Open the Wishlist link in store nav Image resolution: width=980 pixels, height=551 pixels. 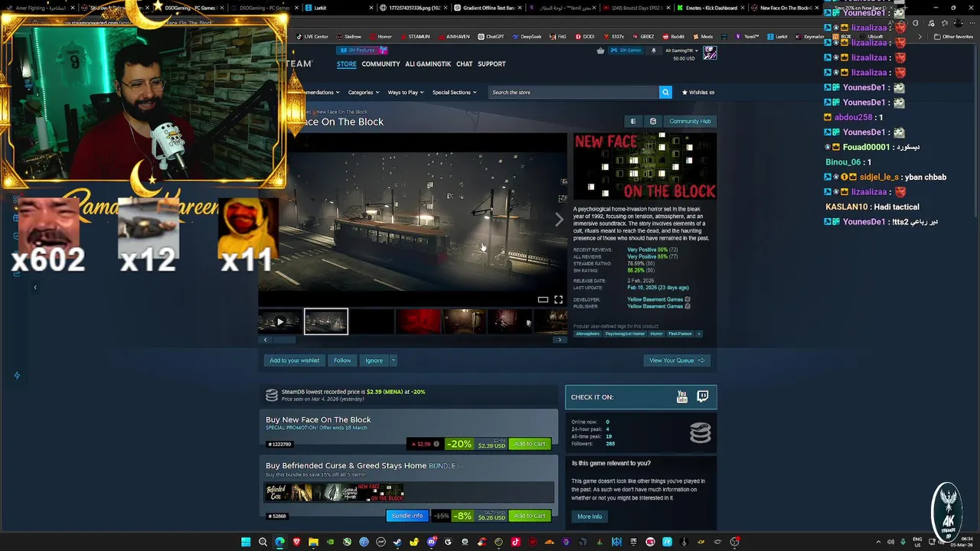(698, 92)
